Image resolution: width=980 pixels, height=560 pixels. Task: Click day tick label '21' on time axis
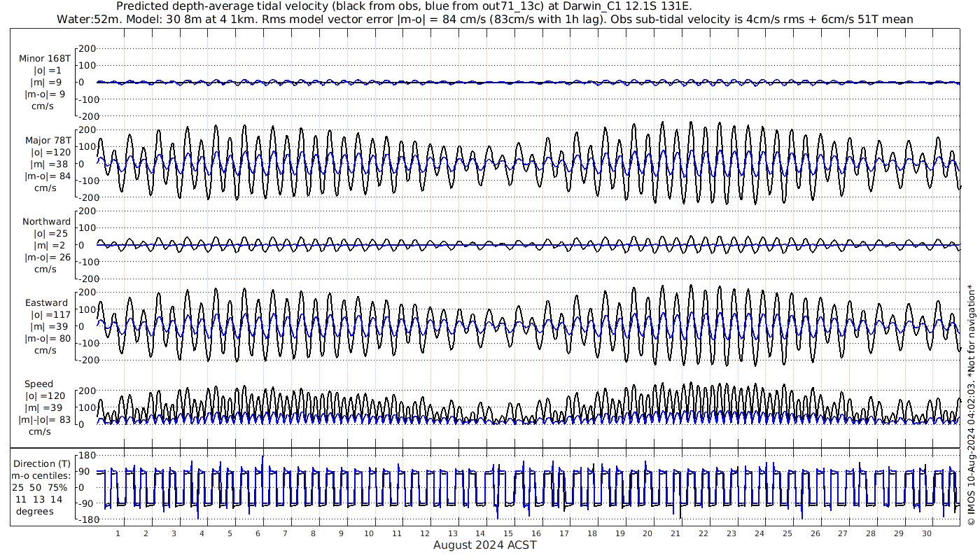click(675, 533)
